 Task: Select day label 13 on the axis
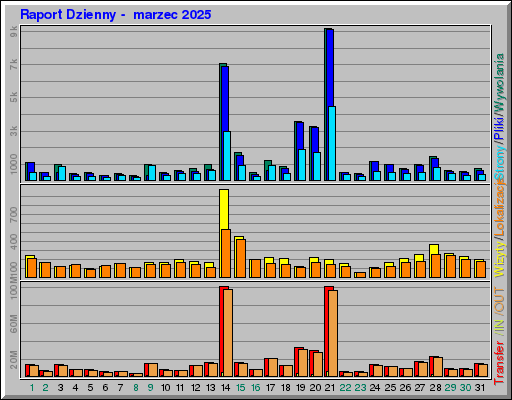point(210,388)
